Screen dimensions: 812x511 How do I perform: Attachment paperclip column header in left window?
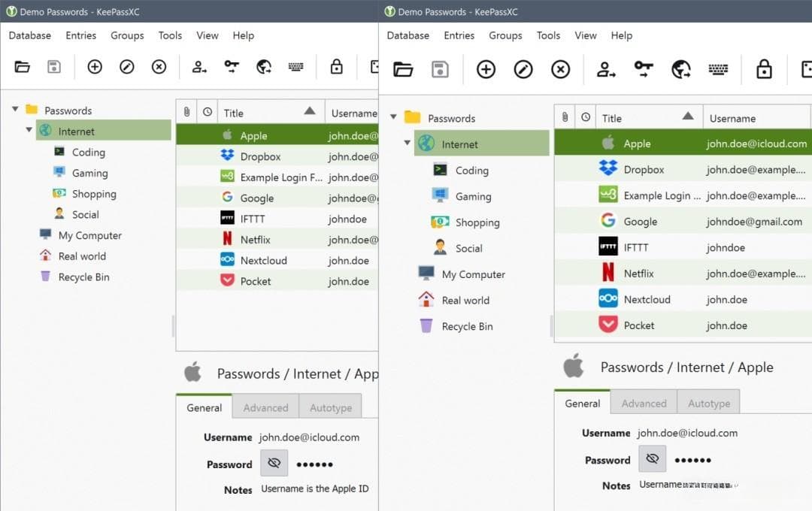click(186, 112)
